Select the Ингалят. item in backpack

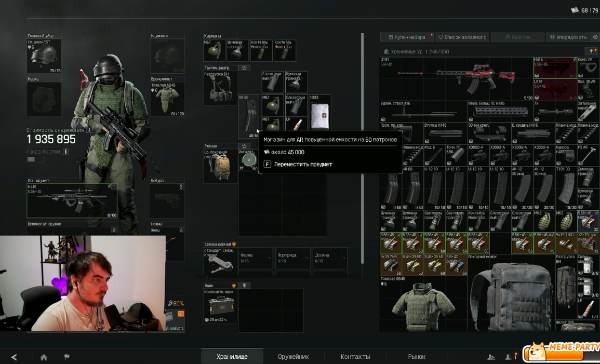point(249,160)
